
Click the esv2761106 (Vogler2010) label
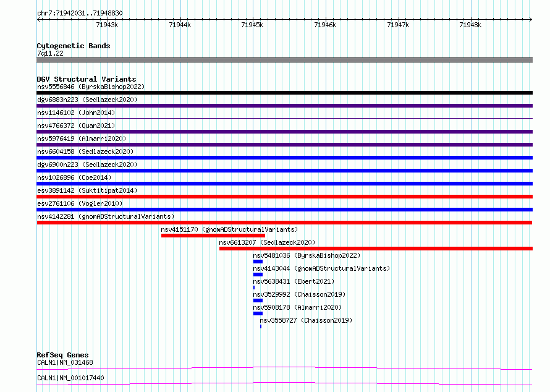coord(79,203)
